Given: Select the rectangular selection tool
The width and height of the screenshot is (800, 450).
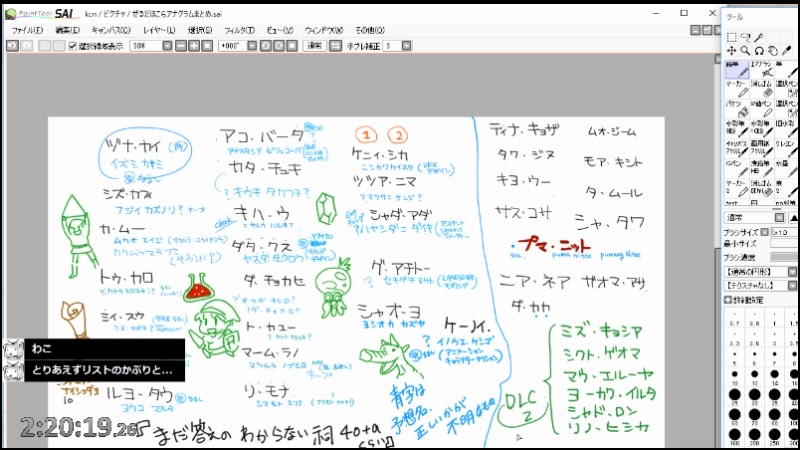Looking at the screenshot, I should click(x=731, y=37).
